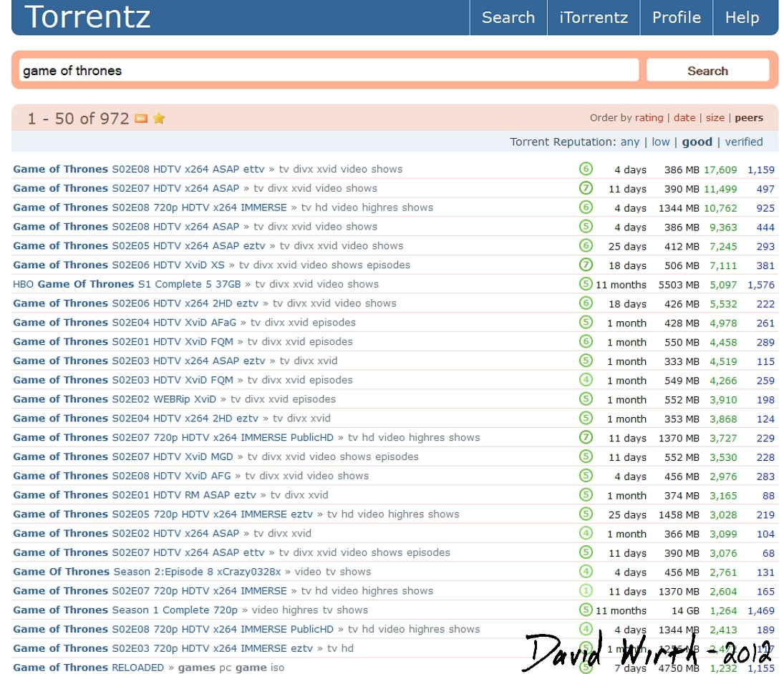The height and width of the screenshot is (674, 784).
Task: Open S02E05 HDTV x264 ASAP eztv torrent
Action: click(x=139, y=246)
